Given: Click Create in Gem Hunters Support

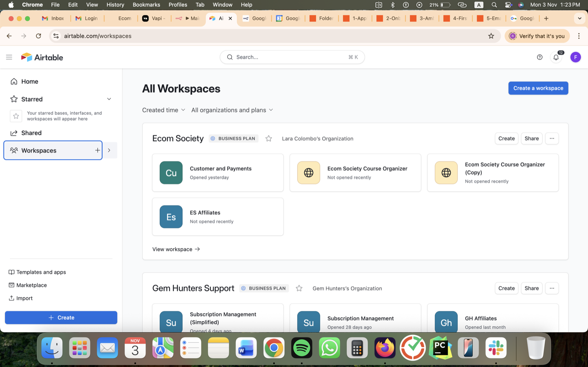Looking at the screenshot, I should pos(506,288).
